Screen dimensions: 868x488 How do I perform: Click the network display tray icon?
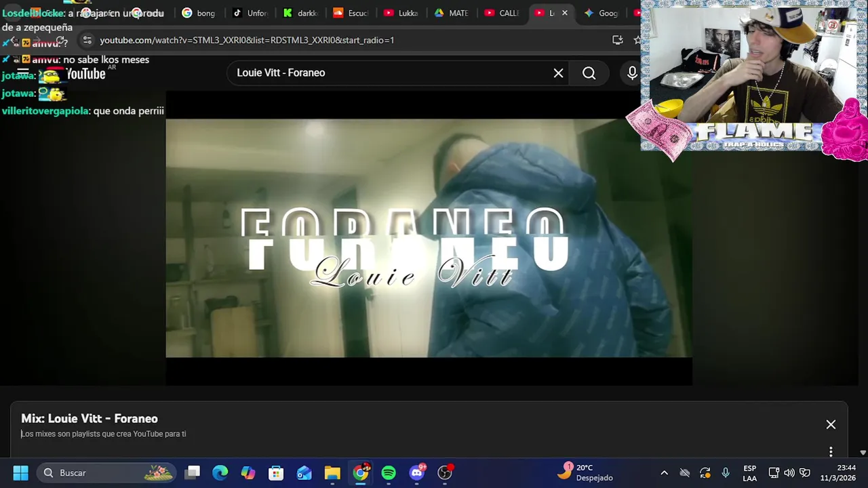click(774, 472)
